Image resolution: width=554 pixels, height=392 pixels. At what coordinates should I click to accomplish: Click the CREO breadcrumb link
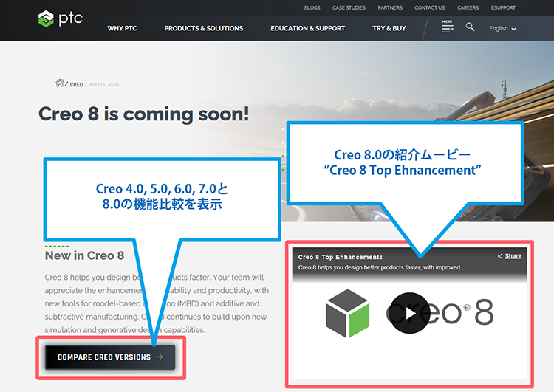click(76, 85)
